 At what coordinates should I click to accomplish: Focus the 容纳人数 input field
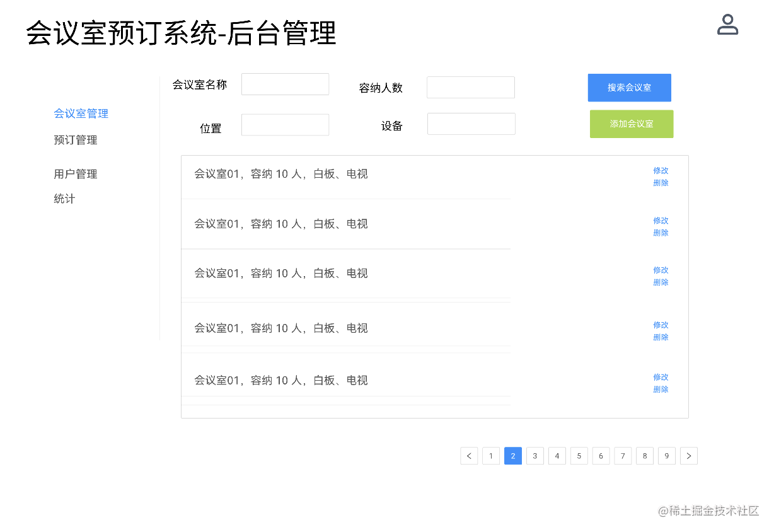471,87
